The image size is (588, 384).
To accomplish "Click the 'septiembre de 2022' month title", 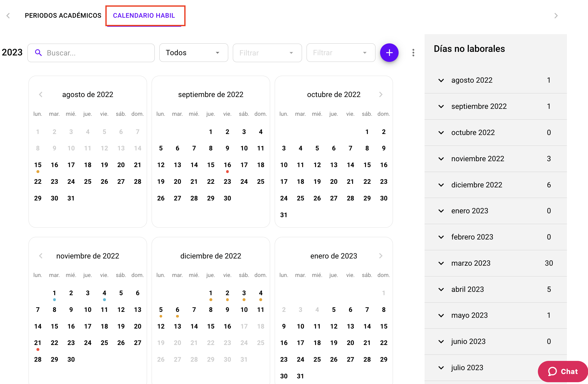I will pos(211,94).
